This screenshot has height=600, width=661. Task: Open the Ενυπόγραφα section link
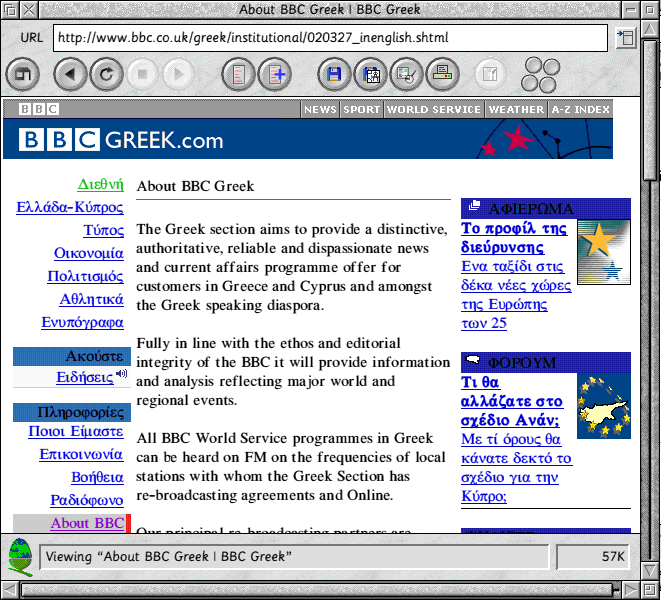83,322
